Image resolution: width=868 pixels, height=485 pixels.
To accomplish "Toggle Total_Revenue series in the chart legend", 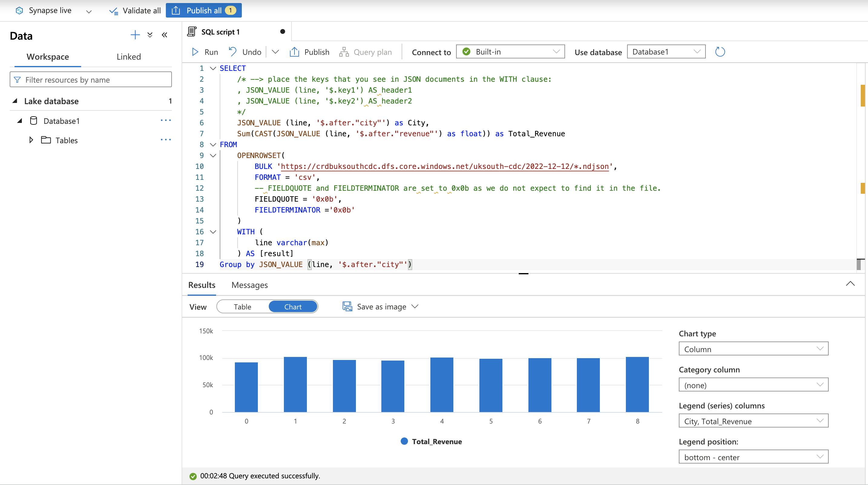I will [431, 441].
